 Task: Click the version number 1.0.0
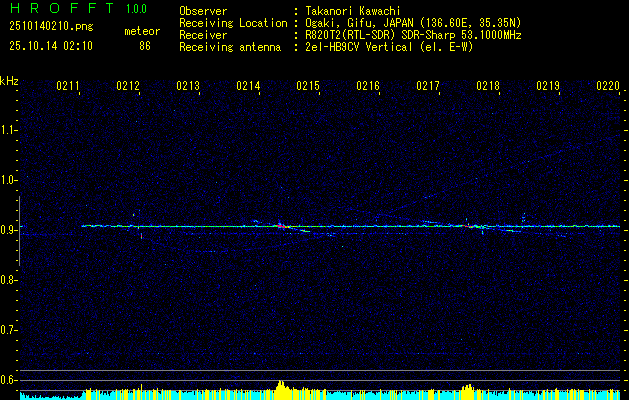click(x=136, y=9)
